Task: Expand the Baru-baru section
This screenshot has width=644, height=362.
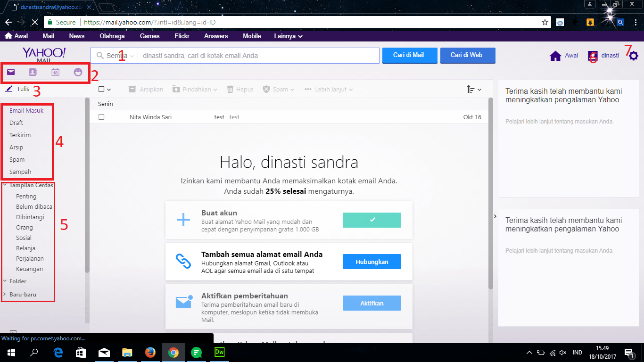Action: click(4, 295)
